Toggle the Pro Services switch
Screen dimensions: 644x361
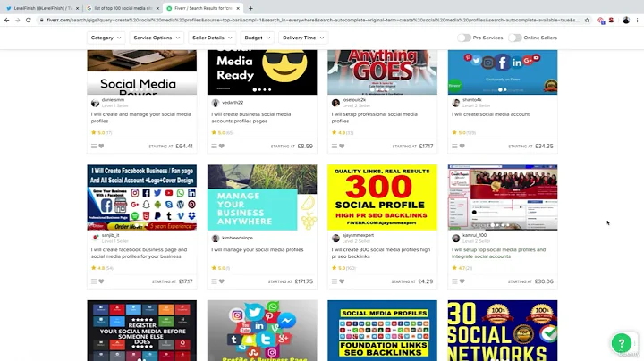tap(464, 38)
